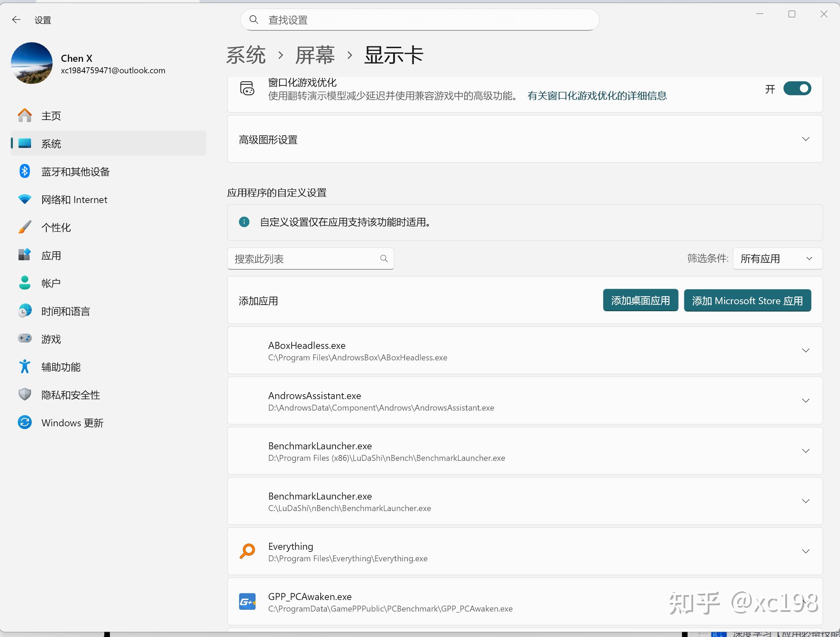Click the Wi-Fi network icon
Image resolution: width=840 pixels, height=637 pixels.
(x=25, y=200)
